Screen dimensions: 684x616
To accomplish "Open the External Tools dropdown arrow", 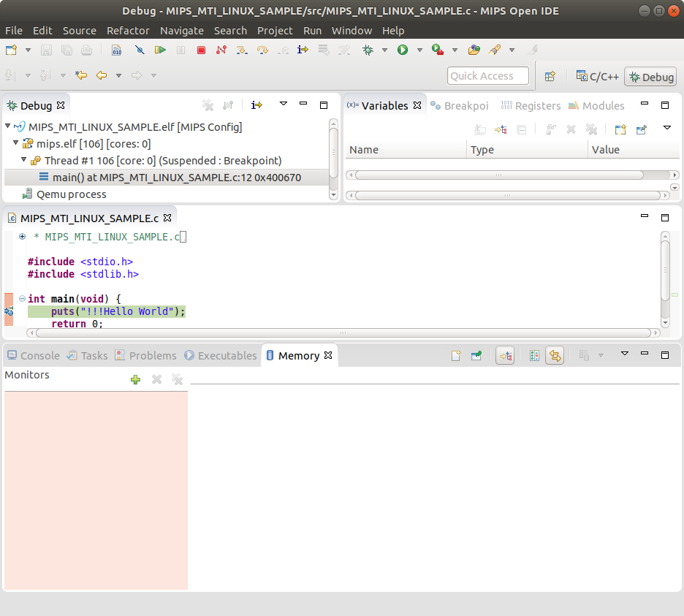I will (x=455, y=50).
